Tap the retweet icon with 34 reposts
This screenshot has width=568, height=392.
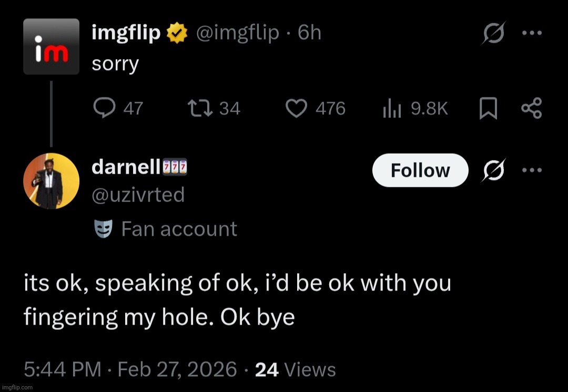(200, 108)
